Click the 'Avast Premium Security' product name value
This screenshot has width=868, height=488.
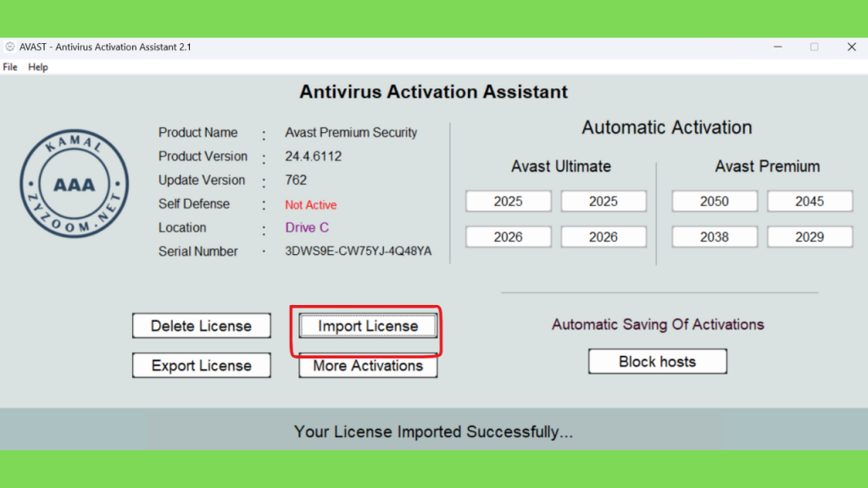pyautogui.click(x=351, y=133)
